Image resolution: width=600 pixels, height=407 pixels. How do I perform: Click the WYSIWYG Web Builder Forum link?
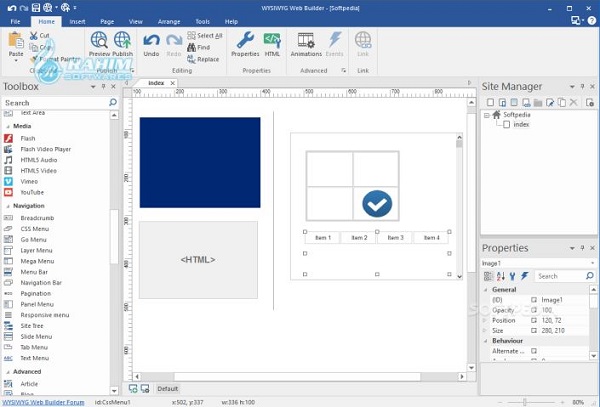pyautogui.click(x=41, y=402)
